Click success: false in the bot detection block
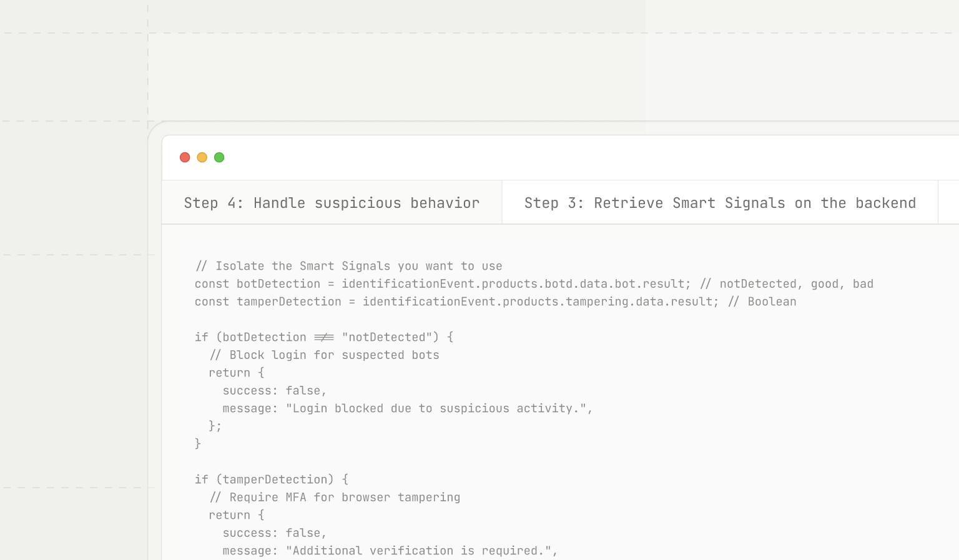Image resolution: width=959 pixels, height=560 pixels. (274, 391)
